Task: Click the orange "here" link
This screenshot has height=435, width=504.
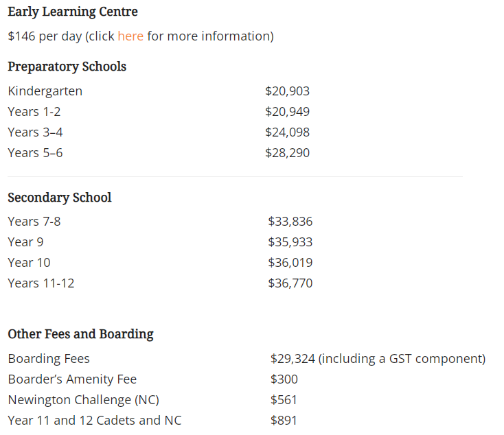Action: [130, 36]
